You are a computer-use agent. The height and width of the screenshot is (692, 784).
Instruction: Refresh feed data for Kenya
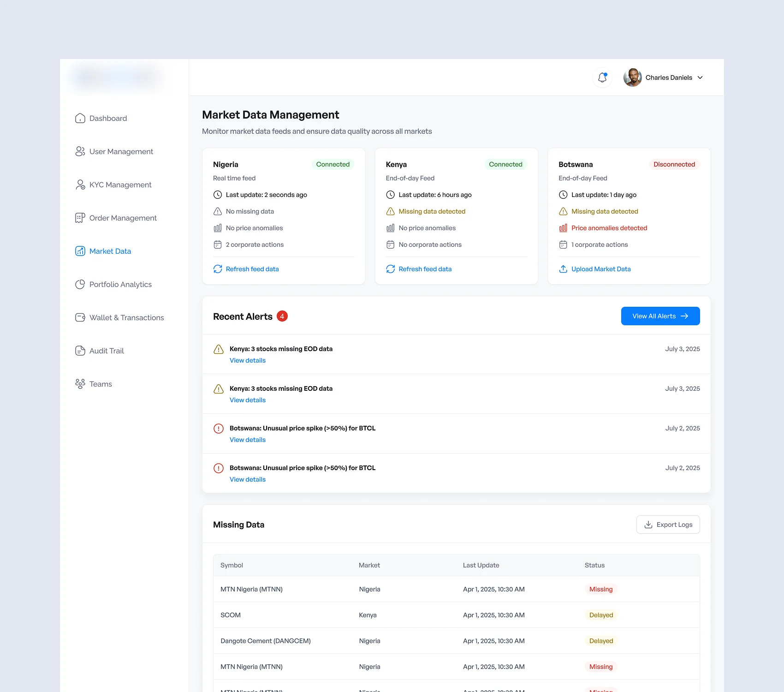point(425,269)
